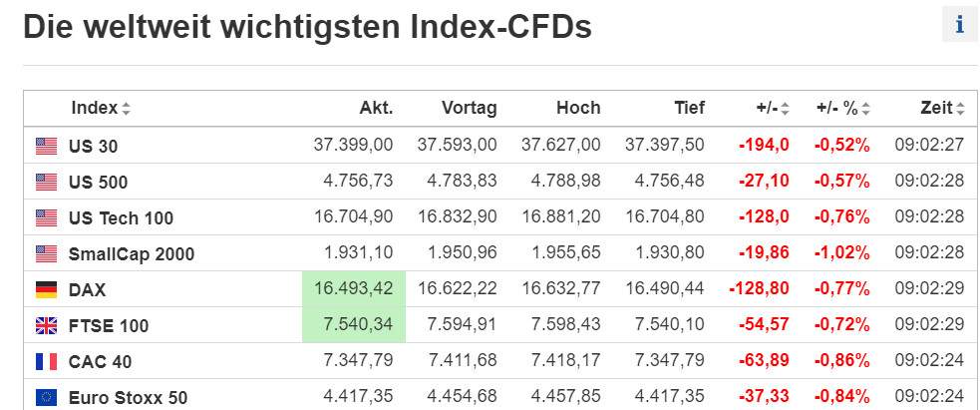The image size is (980, 410).
Task: Select the highlighted DAX current price cell
Action: [x=354, y=288]
